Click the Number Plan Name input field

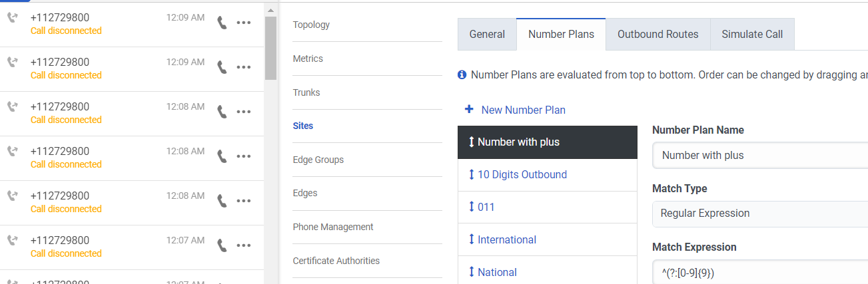(759, 155)
